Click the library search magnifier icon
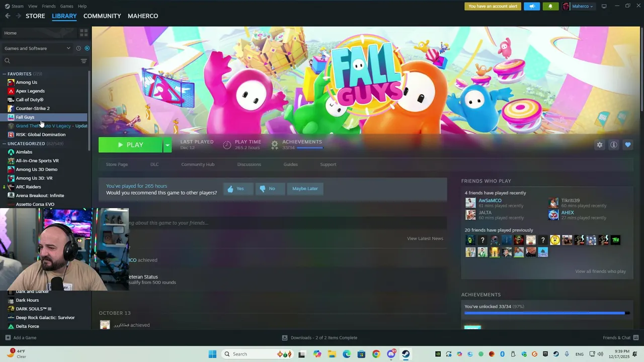The image size is (644, 362). 7,61
